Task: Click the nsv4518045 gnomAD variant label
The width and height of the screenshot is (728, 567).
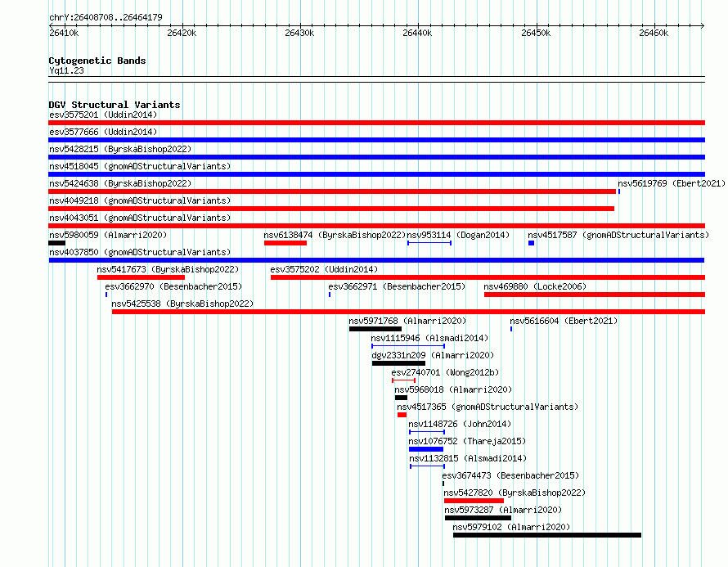Action: (x=140, y=166)
